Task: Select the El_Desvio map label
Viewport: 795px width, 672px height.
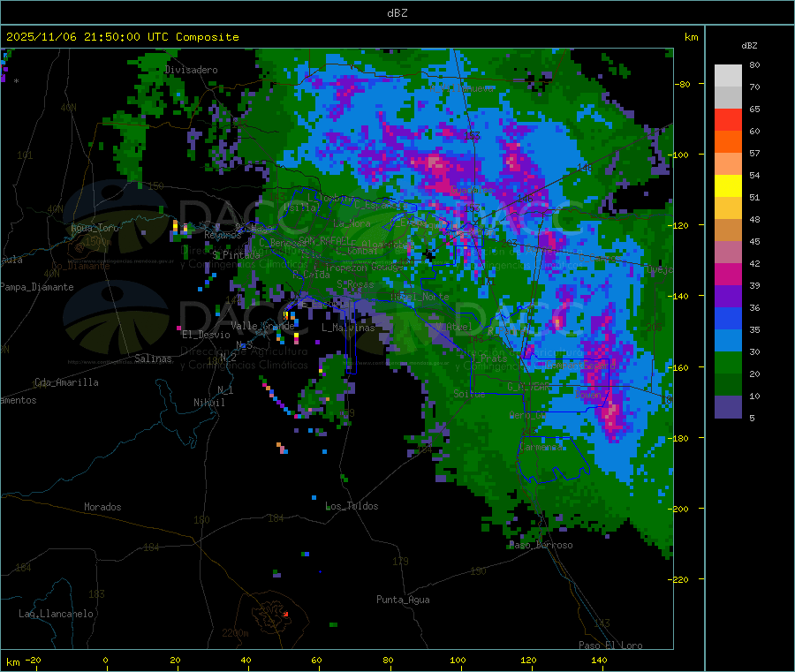Action: coord(206,335)
